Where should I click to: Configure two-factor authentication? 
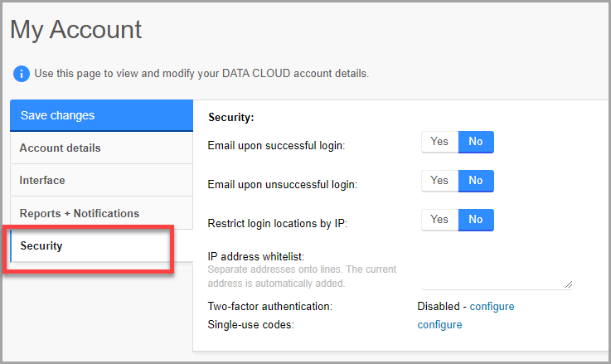492,307
